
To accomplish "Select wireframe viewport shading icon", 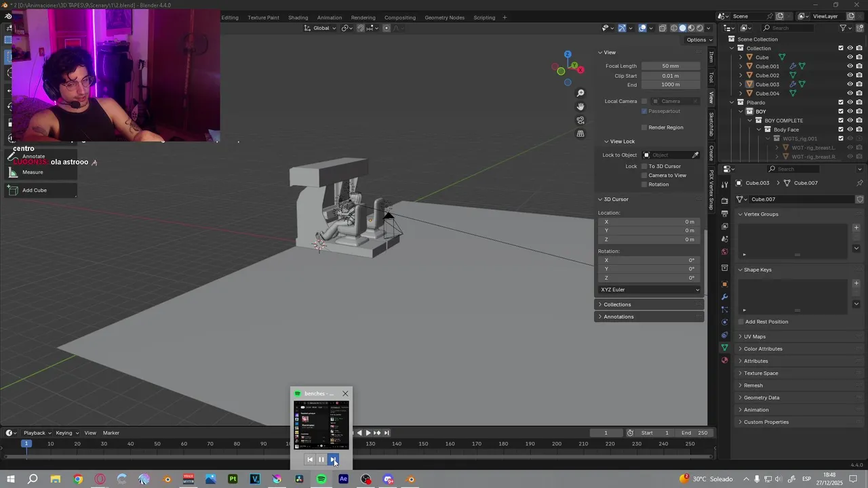I will pos(674,28).
